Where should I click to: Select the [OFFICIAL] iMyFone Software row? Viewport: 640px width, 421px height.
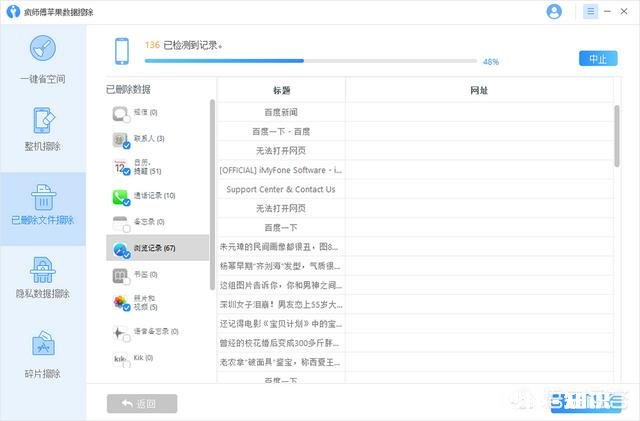pos(415,170)
